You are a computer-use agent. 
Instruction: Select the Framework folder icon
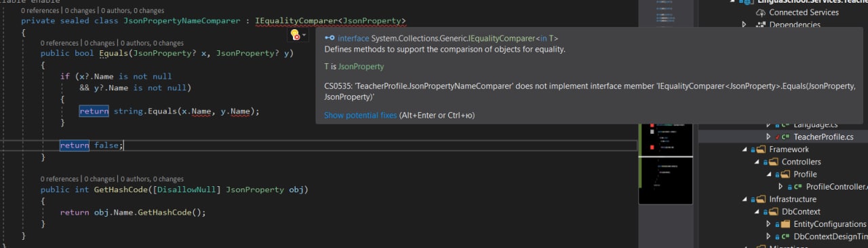point(762,149)
